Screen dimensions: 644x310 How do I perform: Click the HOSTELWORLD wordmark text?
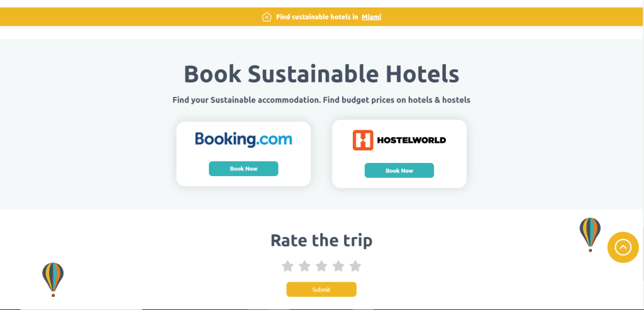point(411,140)
